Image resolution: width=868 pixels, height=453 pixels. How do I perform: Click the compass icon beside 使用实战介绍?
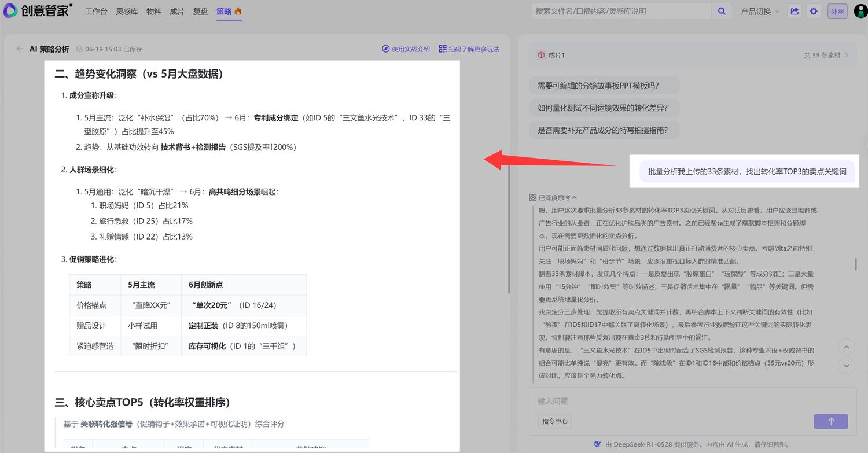tap(386, 49)
